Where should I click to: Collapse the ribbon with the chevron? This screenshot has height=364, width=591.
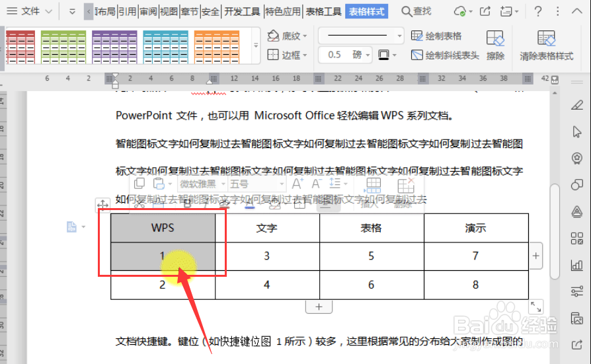pyautogui.click(x=576, y=11)
